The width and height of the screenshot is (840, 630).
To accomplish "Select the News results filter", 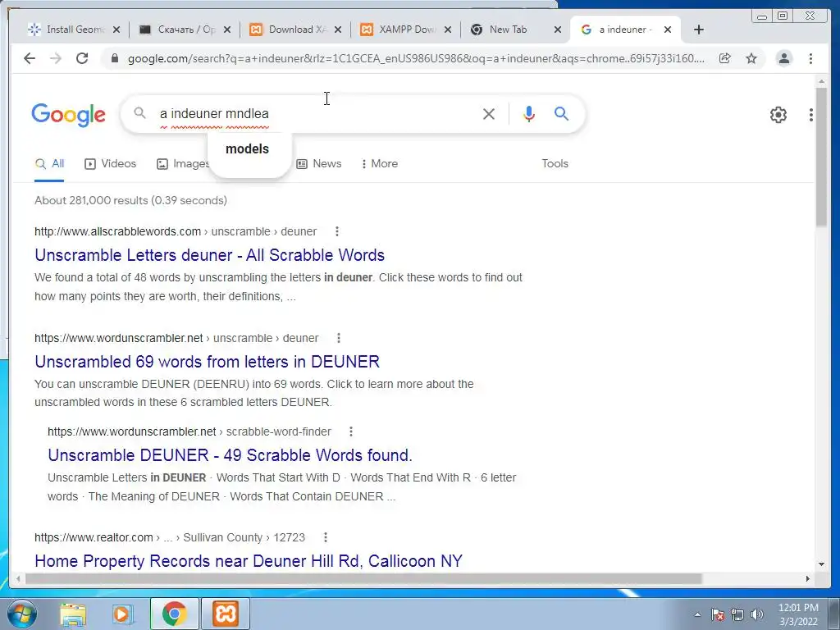I will point(319,164).
